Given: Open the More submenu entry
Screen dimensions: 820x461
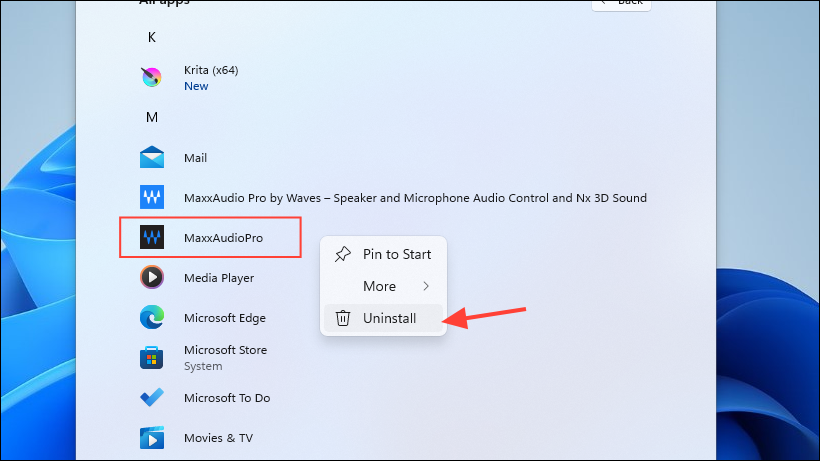Looking at the screenshot, I should [x=383, y=286].
